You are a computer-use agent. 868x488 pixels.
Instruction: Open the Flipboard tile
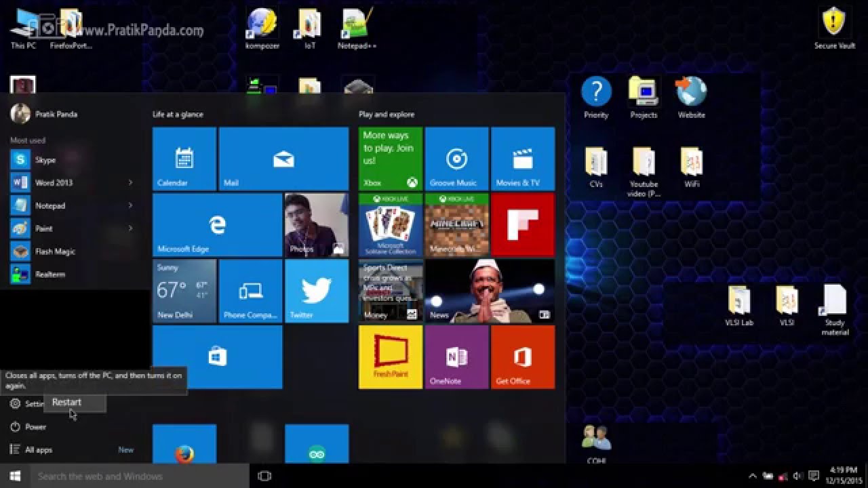click(523, 224)
